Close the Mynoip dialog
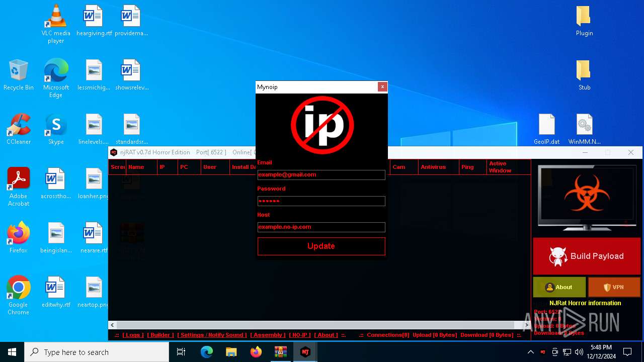 click(382, 86)
